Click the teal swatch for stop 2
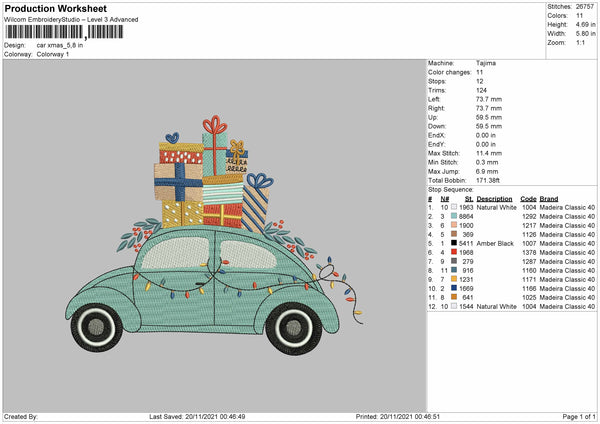The height and width of the screenshot is (424, 600). click(454, 216)
